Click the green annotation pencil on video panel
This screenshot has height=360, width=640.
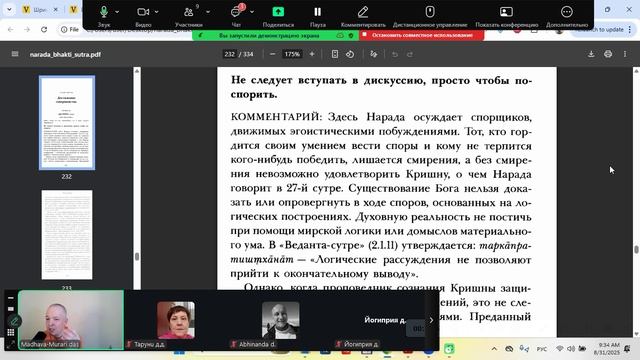point(14,321)
